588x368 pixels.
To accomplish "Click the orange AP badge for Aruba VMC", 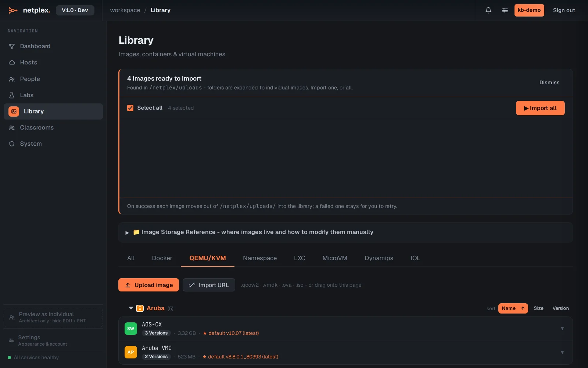I will [x=131, y=352].
